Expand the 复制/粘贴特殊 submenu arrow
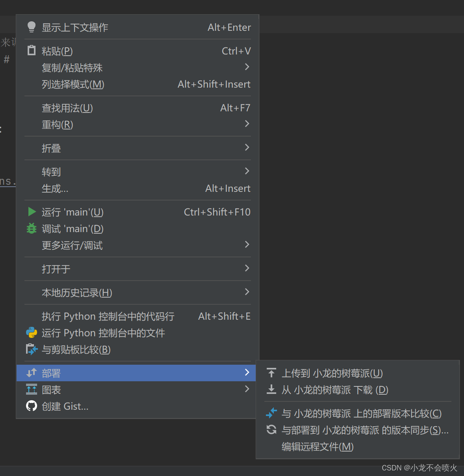 click(x=247, y=67)
